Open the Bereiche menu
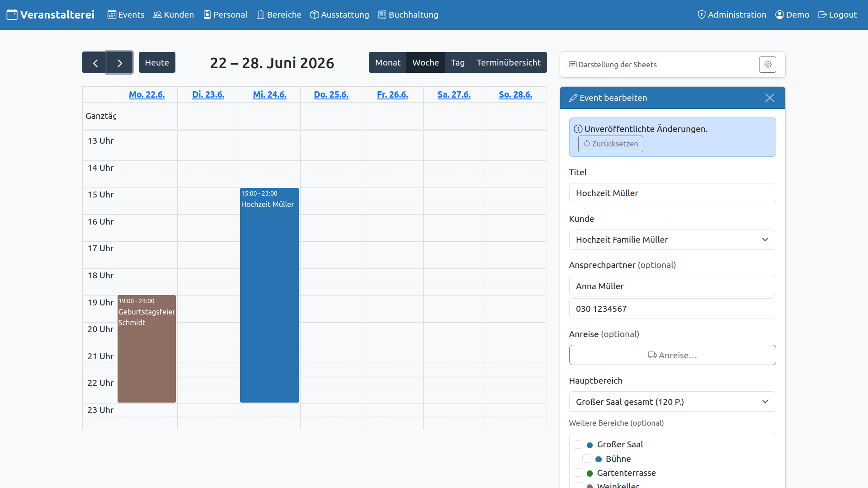Image resolution: width=868 pixels, height=488 pixels. tap(279, 15)
